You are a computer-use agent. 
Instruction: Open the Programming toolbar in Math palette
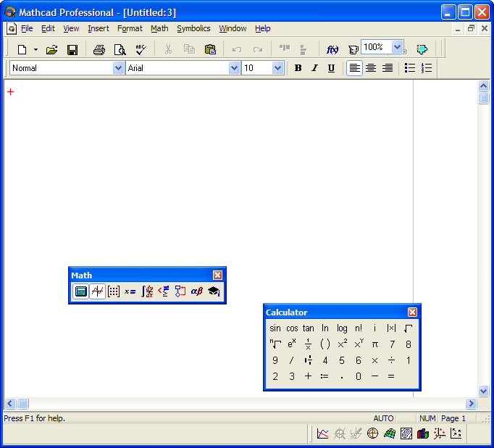[x=180, y=291]
